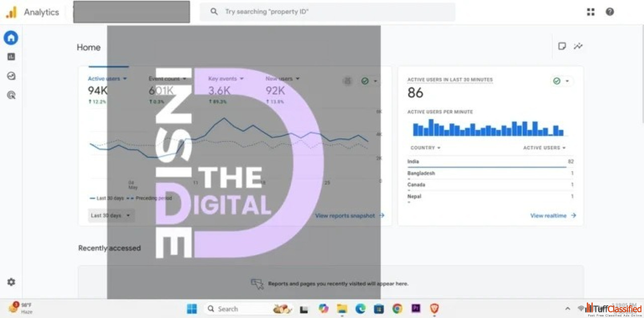Expand the Active users metric dropdown
The image size is (644, 318).
107,78
